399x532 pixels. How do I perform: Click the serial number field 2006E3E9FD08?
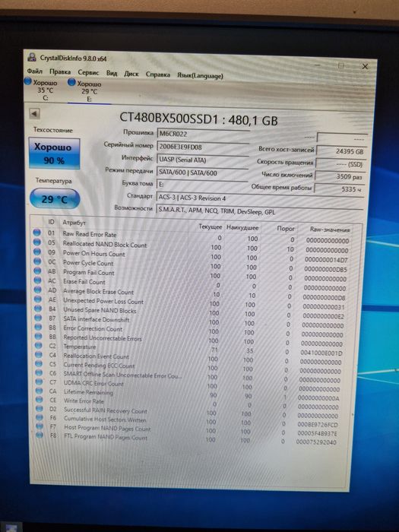(x=203, y=147)
